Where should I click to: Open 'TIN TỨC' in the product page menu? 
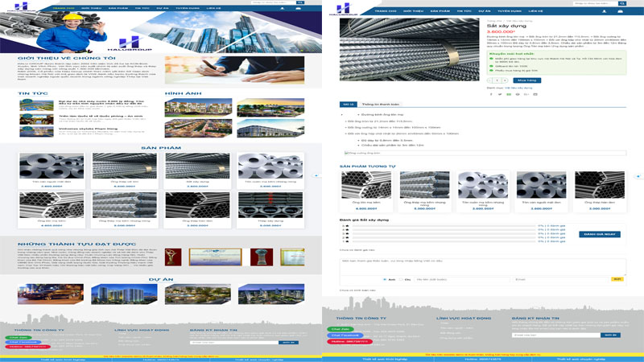(x=464, y=11)
